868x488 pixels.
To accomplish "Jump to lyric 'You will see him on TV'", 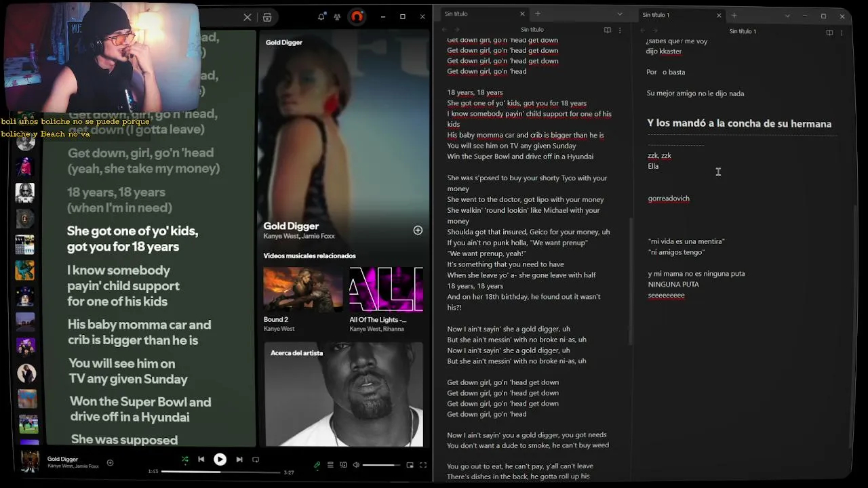I will [128, 371].
